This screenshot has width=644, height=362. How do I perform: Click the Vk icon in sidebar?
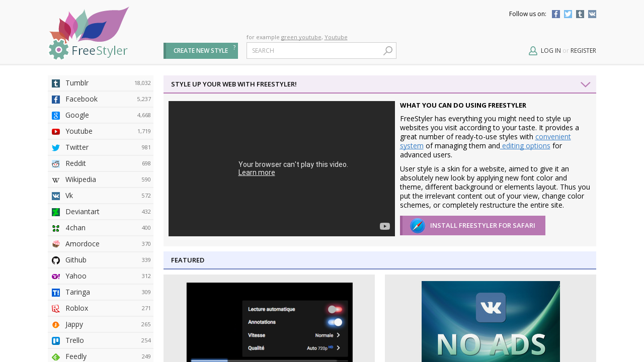56,196
